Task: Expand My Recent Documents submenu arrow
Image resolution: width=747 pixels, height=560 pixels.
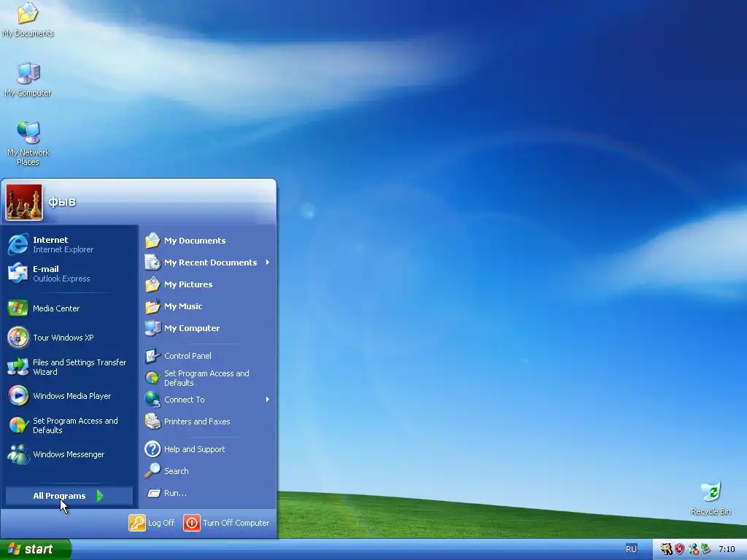Action: point(268,262)
